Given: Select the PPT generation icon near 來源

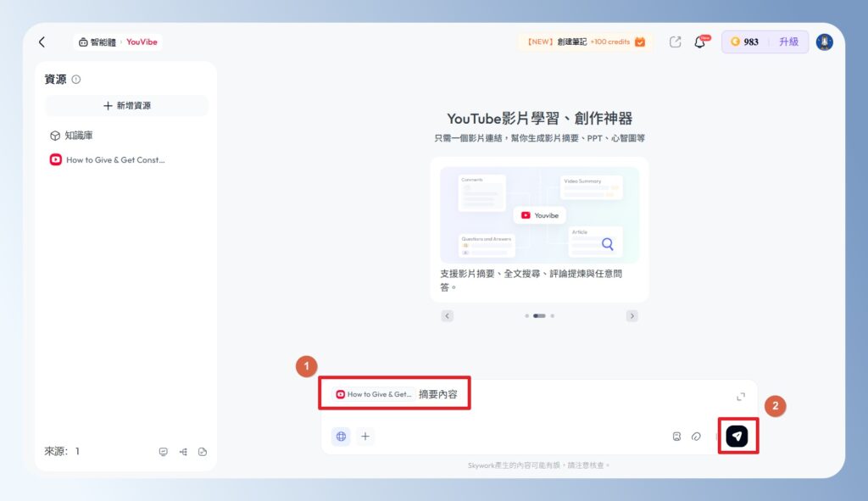Looking at the screenshot, I should point(163,452).
